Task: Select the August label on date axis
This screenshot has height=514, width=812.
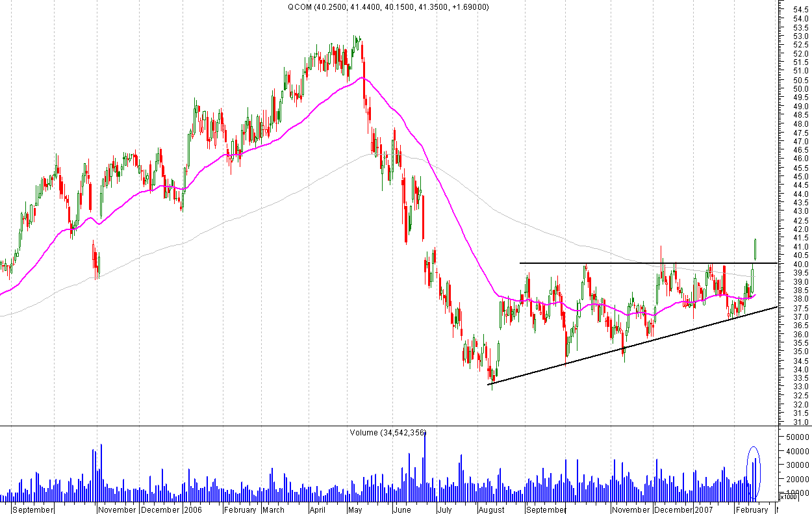Action: click(491, 510)
